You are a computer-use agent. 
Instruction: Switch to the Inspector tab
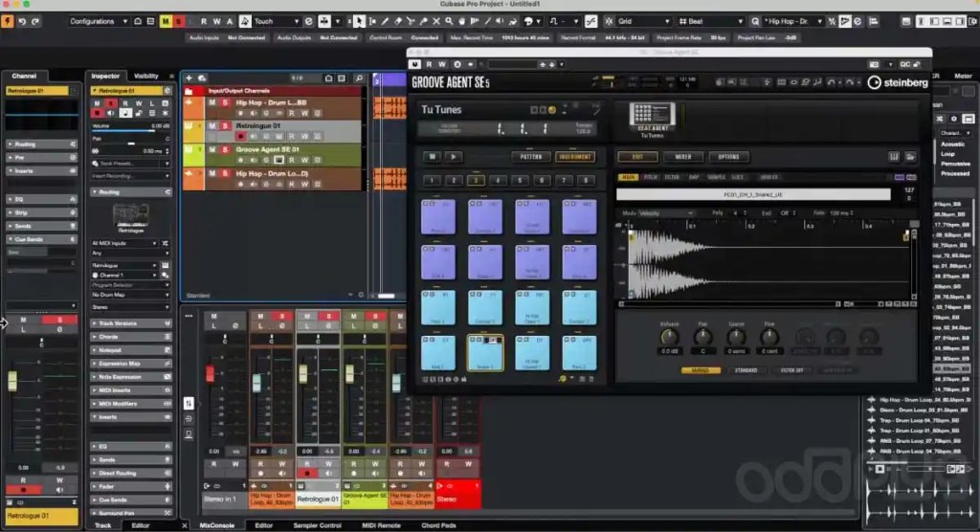click(x=105, y=76)
